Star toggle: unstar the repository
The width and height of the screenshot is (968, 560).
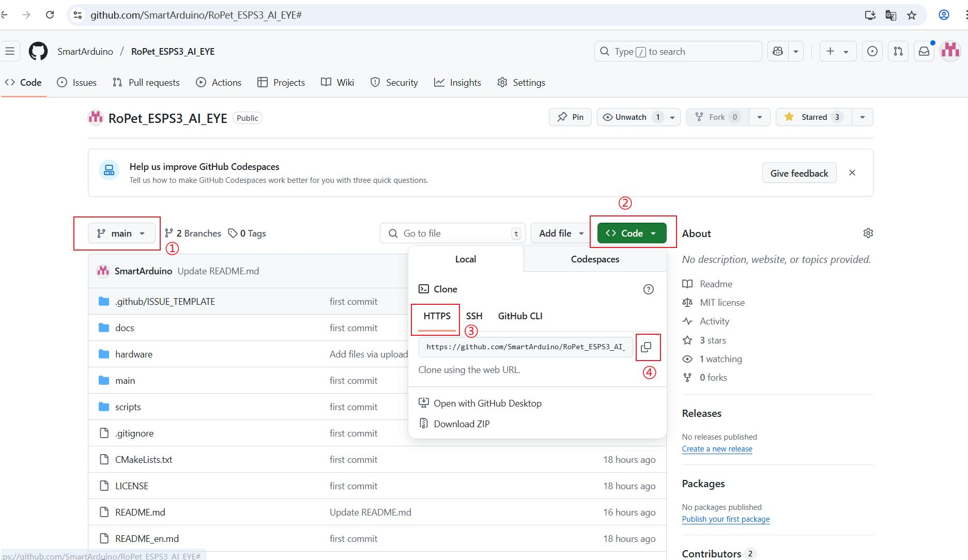(814, 117)
